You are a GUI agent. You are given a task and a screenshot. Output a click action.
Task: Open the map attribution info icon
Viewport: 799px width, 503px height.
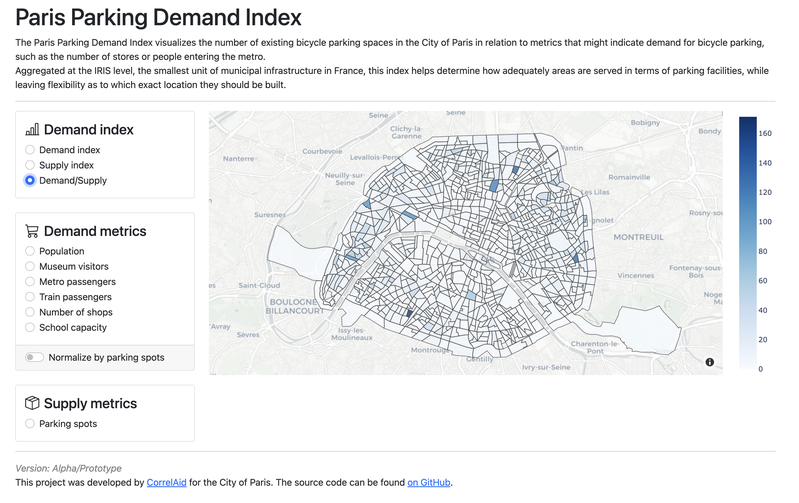(x=709, y=362)
